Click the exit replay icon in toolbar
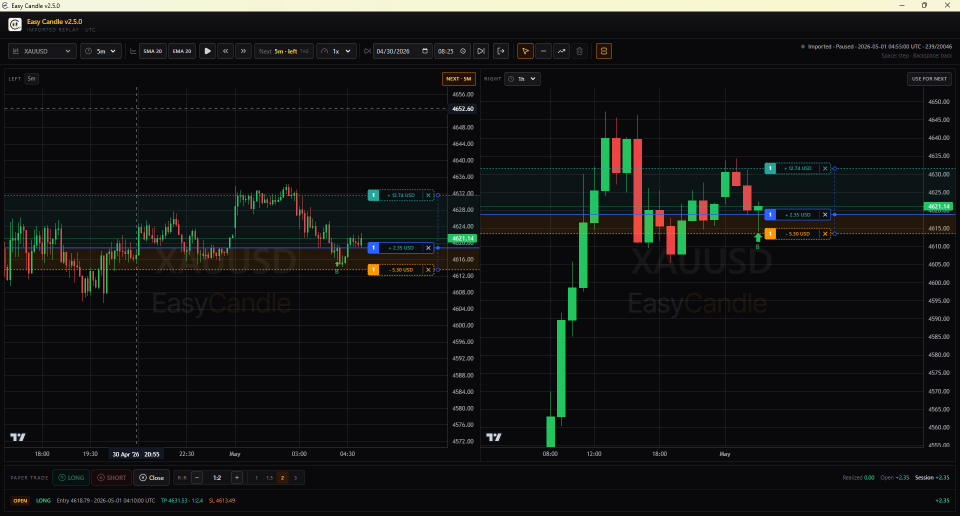The image size is (960, 516). pos(501,51)
